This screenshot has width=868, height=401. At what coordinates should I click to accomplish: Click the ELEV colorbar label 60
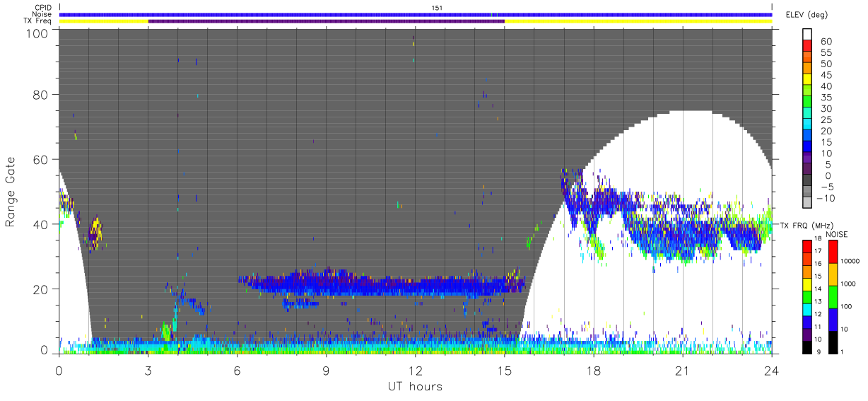(826, 41)
